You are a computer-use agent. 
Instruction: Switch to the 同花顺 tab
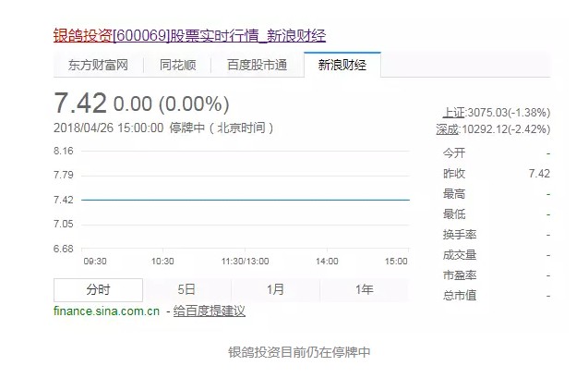point(178,65)
